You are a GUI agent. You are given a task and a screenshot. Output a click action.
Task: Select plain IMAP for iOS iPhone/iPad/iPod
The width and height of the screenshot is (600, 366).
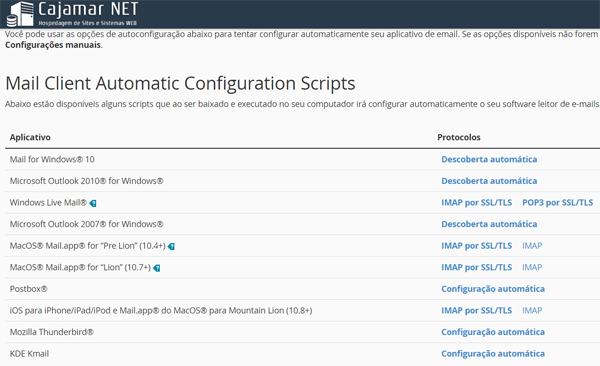(x=532, y=310)
